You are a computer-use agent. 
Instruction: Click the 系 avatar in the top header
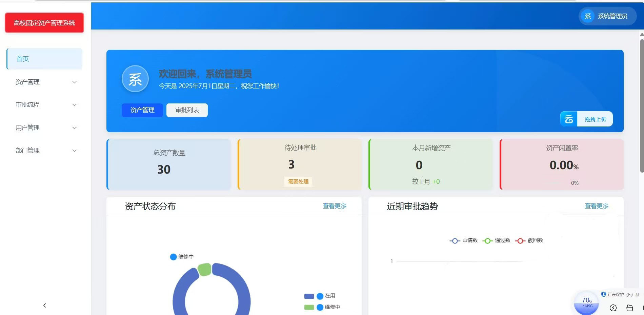pyautogui.click(x=588, y=16)
